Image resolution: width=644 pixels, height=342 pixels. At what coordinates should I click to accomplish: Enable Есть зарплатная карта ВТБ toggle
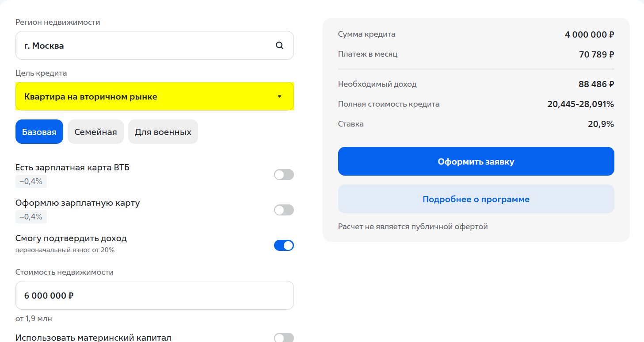(284, 175)
